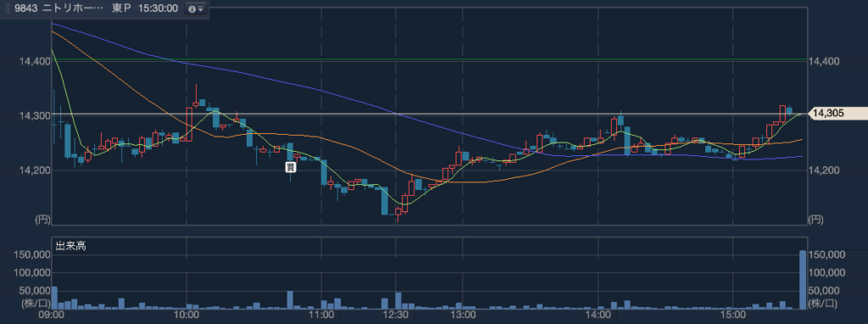Screen dimensions: 868x324
Task: Click the tall closing volume bar
Action: [803, 280]
